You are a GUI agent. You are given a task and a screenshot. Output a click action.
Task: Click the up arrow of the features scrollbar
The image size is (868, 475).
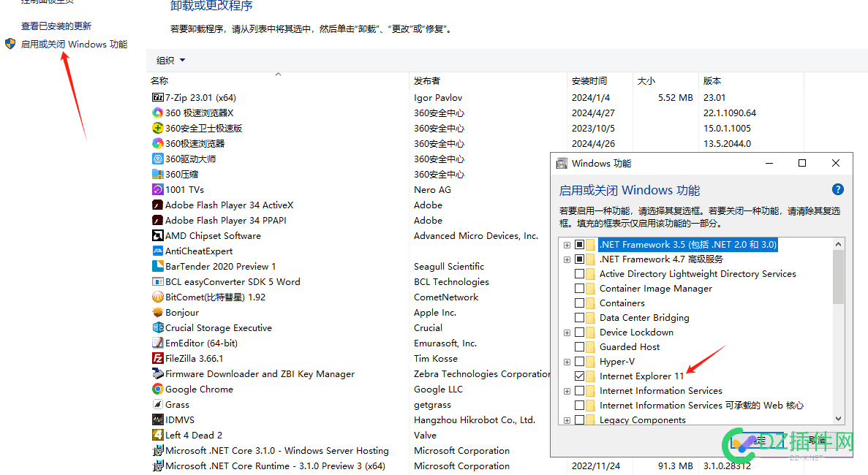pyautogui.click(x=838, y=244)
